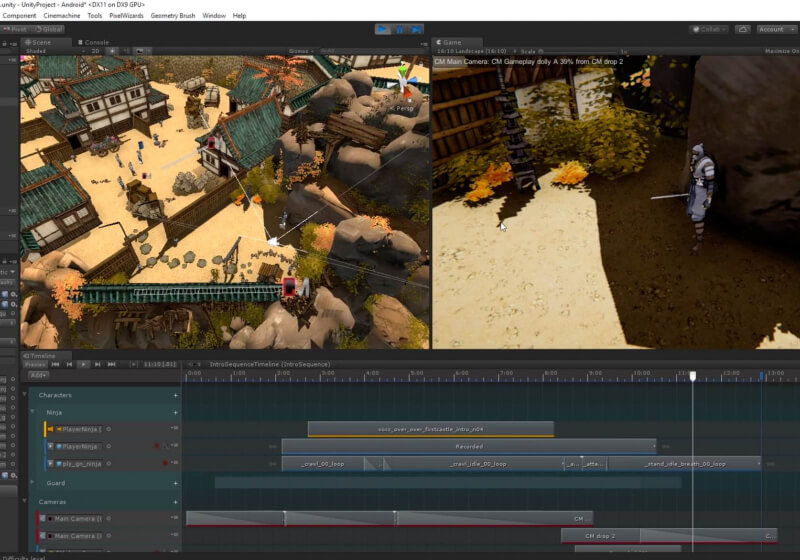Open the Timeline Add dropdown
The width and height of the screenshot is (800, 560).
[39, 375]
